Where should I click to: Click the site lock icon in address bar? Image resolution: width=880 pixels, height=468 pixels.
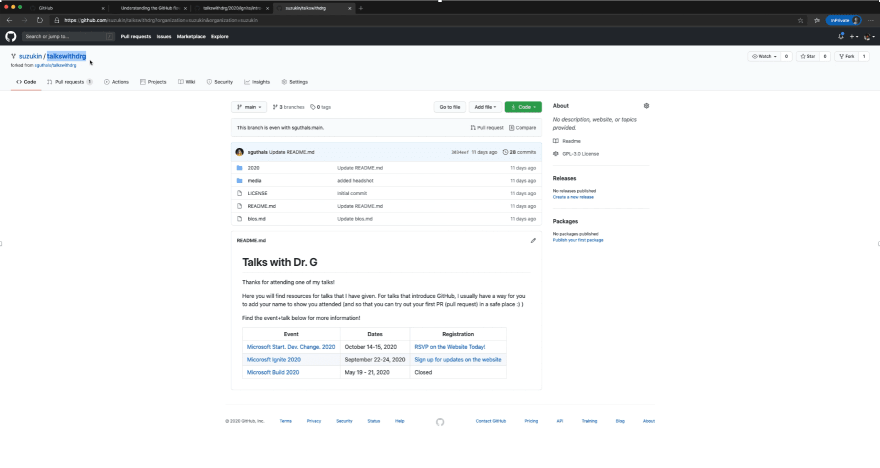click(57, 20)
